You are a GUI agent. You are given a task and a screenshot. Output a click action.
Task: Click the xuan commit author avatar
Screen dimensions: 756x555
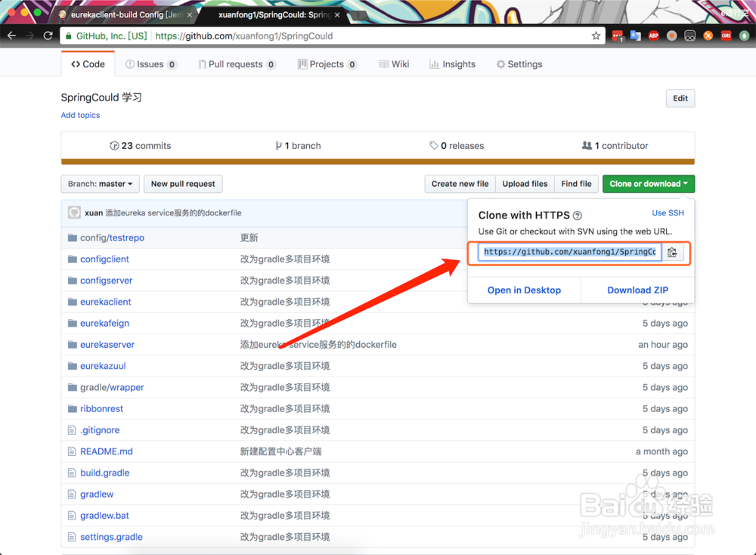coord(74,212)
